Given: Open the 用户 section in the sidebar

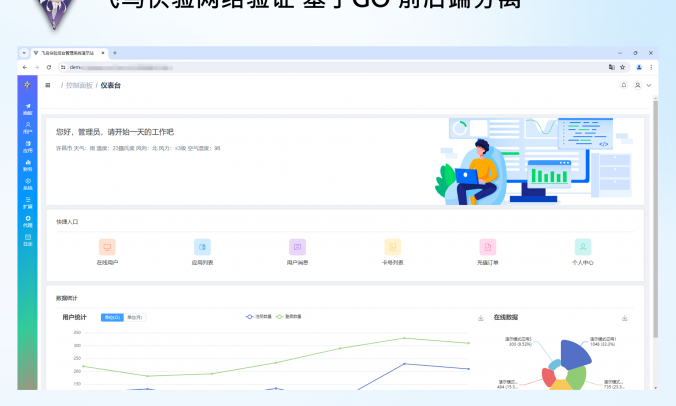Looking at the screenshot, I should click(x=28, y=128).
